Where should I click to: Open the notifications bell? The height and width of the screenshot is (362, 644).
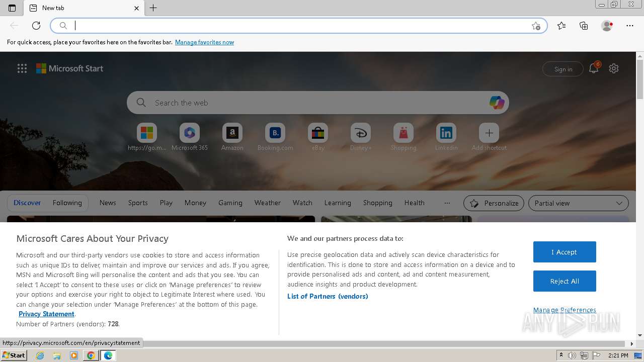point(594,69)
